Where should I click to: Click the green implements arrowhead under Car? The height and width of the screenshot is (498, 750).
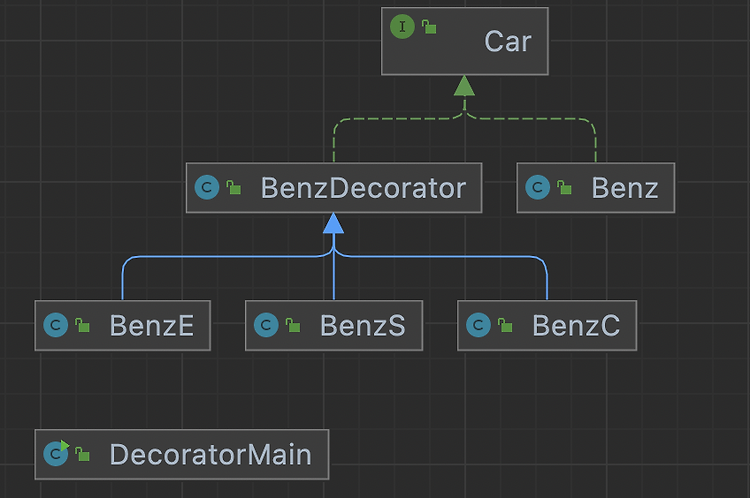pyautogui.click(x=464, y=86)
